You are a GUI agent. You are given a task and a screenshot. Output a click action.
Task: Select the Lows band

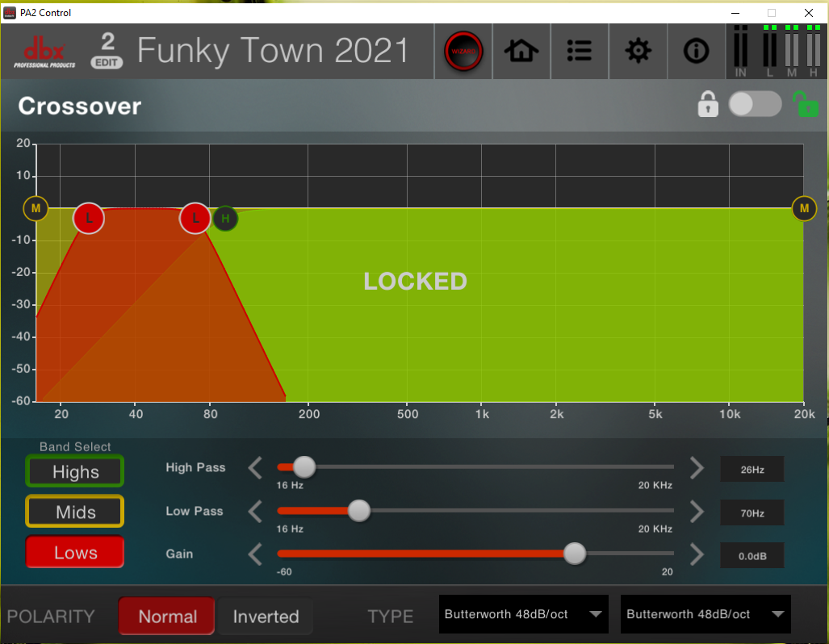(x=75, y=553)
